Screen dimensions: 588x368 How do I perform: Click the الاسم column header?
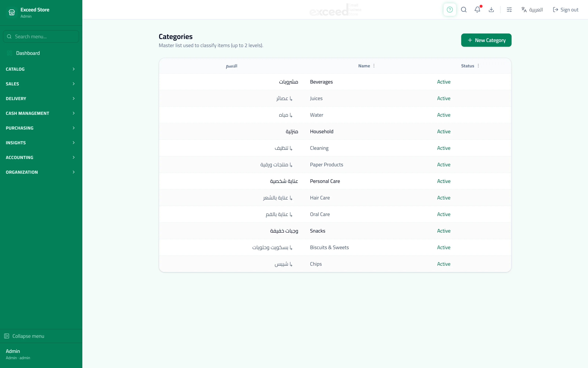pyautogui.click(x=231, y=66)
